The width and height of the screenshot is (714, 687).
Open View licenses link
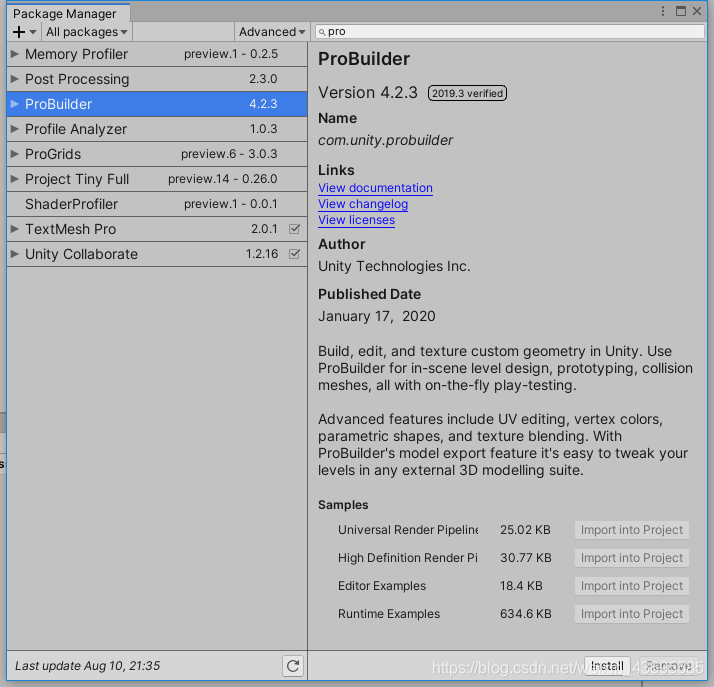pos(356,220)
